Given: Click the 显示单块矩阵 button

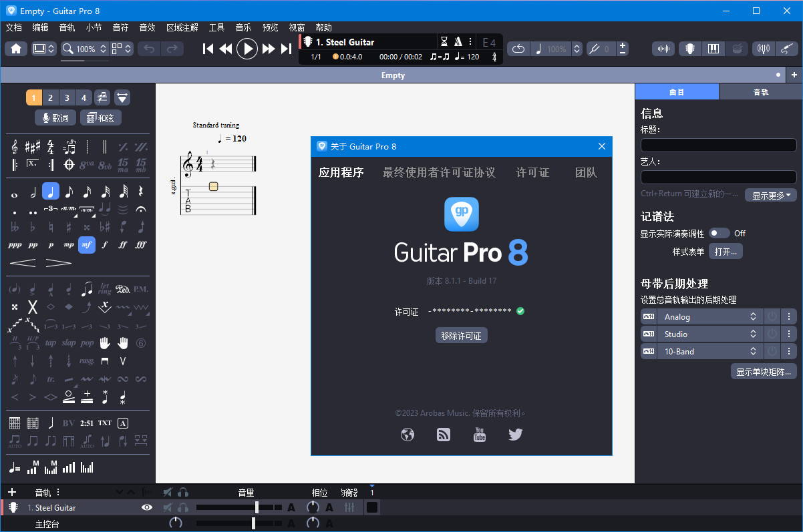Looking at the screenshot, I should [x=764, y=372].
